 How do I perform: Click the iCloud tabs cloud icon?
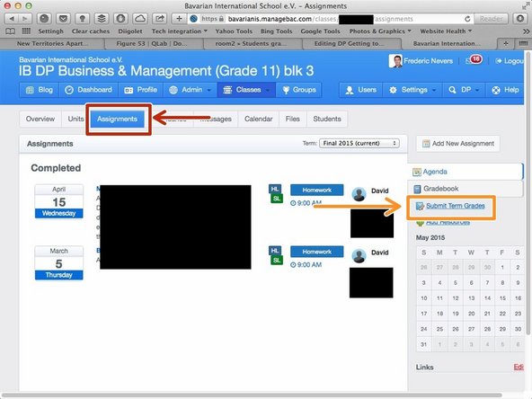coord(140,19)
